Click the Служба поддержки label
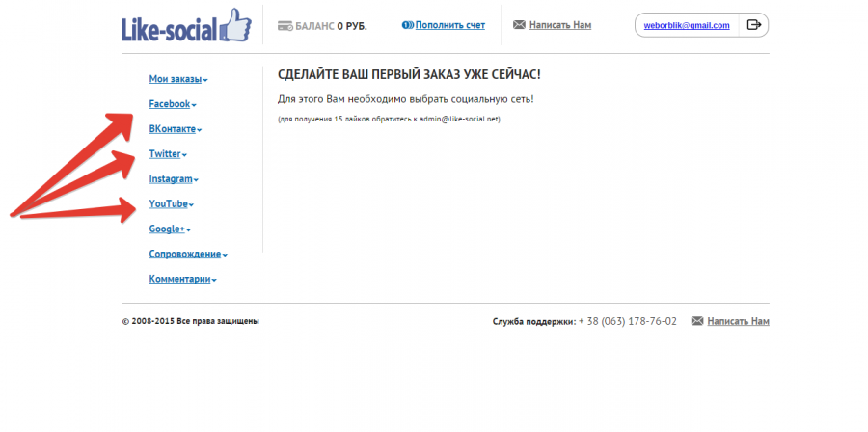868x432 pixels. tap(534, 322)
